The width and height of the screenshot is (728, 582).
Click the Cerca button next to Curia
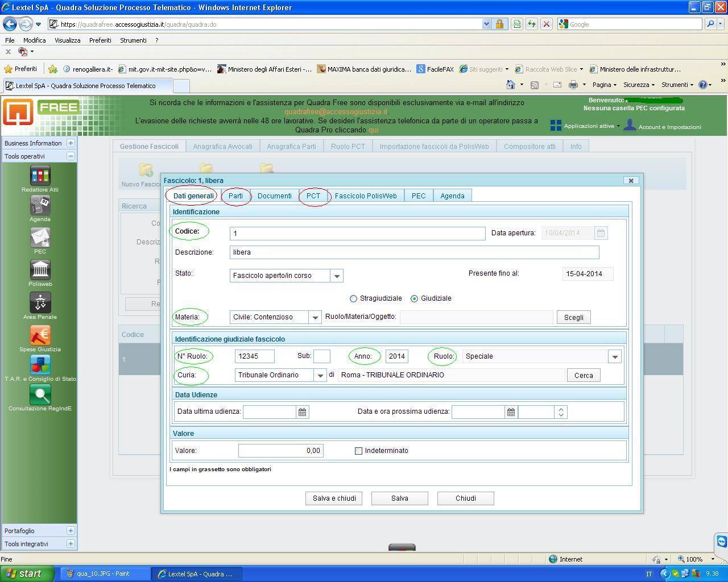point(584,375)
